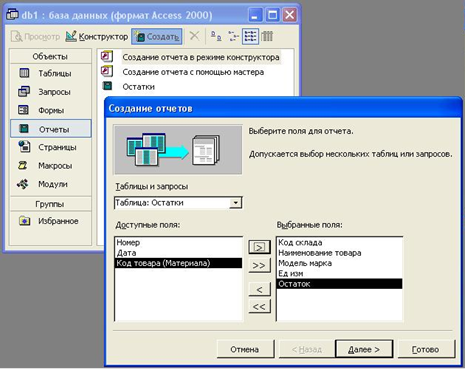Click the Создать toolbar button
Screen dimensions: 466x369
pyautogui.click(x=157, y=36)
